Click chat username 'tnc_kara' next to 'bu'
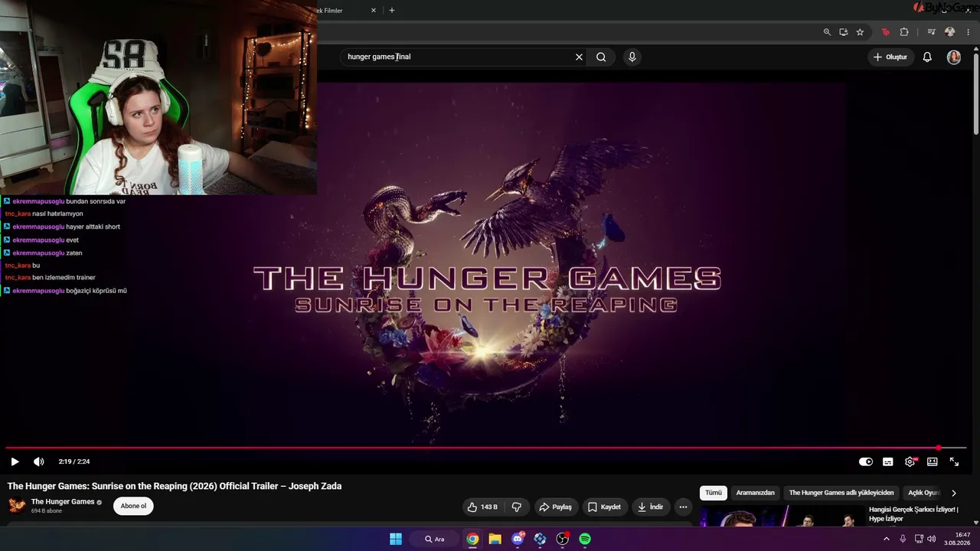The width and height of the screenshot is (980, 551). 18,265
